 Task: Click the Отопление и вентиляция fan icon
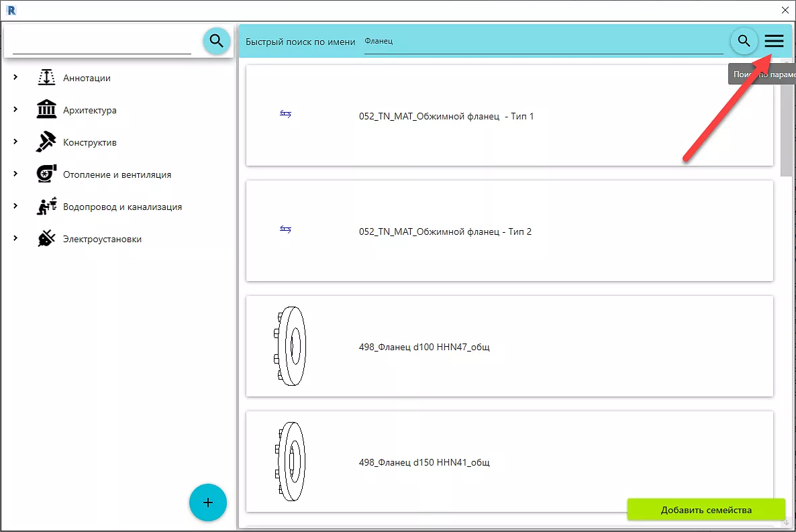46,174
